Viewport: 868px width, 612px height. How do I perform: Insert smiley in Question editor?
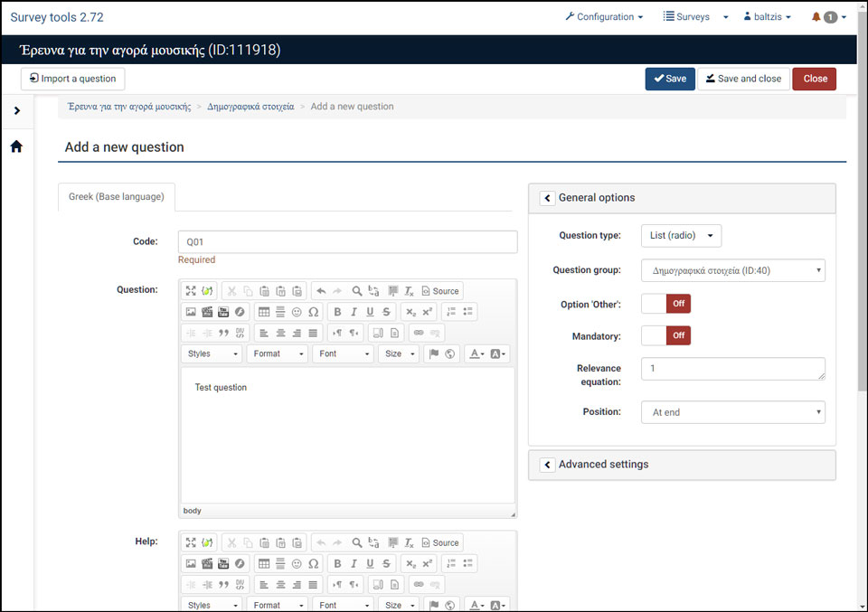pyautogui.click(x=297, y=312)
